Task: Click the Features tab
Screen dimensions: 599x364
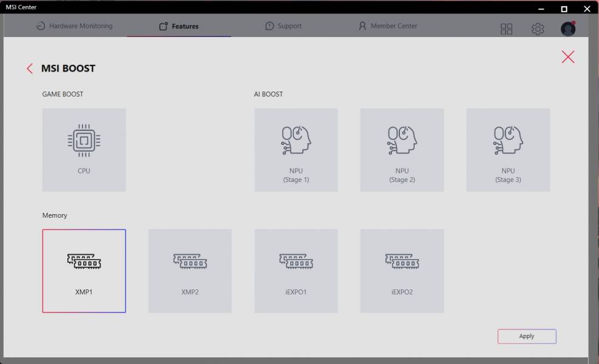Action: [x=179, y=26]
